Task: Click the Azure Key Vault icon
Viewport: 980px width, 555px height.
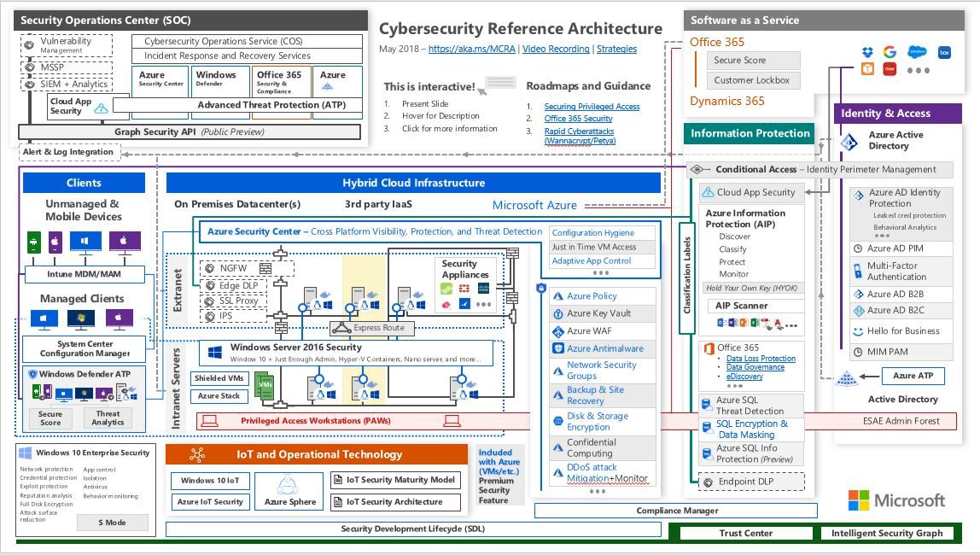Action: coord(559,313)
